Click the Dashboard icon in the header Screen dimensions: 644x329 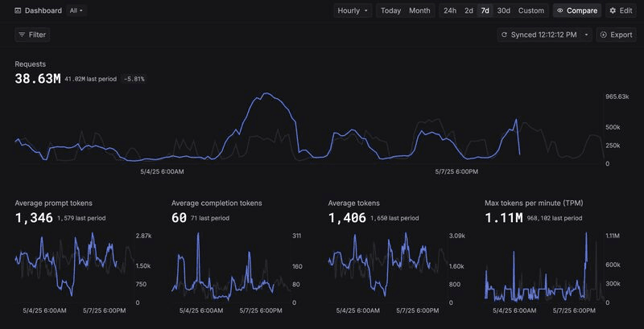pos(19,10)
